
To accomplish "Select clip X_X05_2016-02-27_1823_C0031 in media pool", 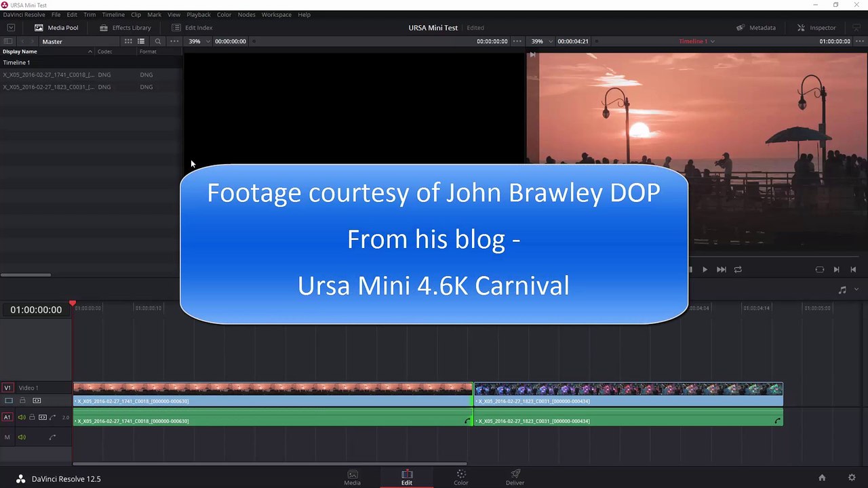I will pyautogui.click(x=91, y=87).
